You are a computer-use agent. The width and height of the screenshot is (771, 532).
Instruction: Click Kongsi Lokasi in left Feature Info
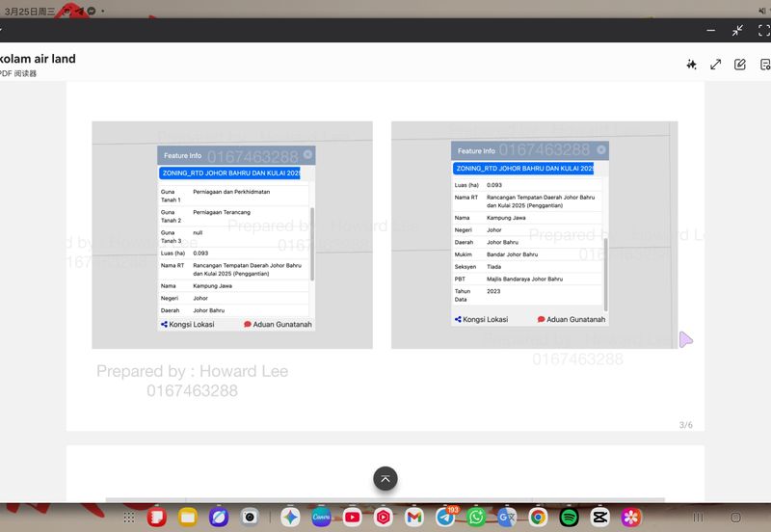coord(190,325)
